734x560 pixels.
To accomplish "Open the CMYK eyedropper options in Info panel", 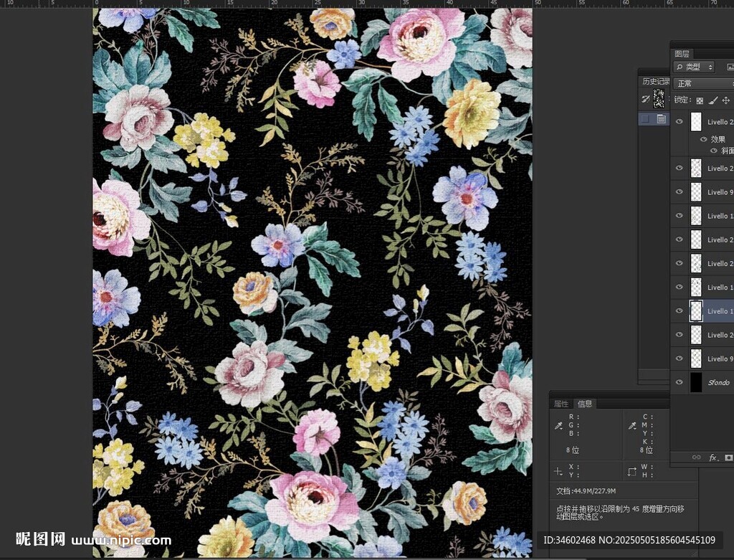I will pos(632,425).
